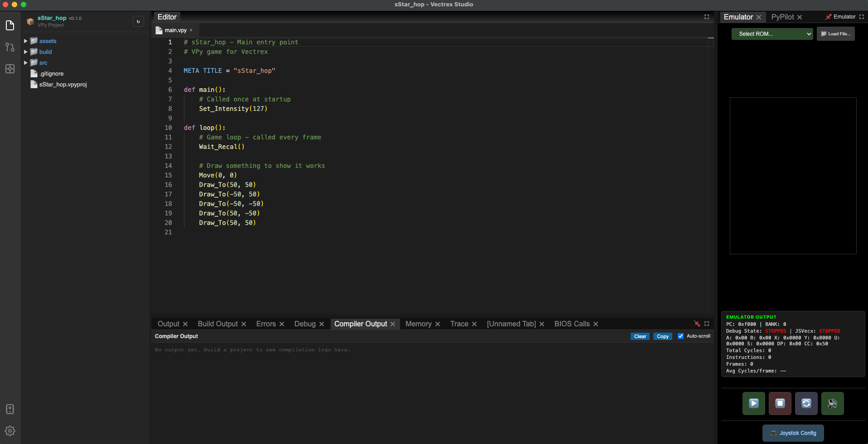
Task: Click the Load File button
Action: pyautogui.click(x=835, y=34)
